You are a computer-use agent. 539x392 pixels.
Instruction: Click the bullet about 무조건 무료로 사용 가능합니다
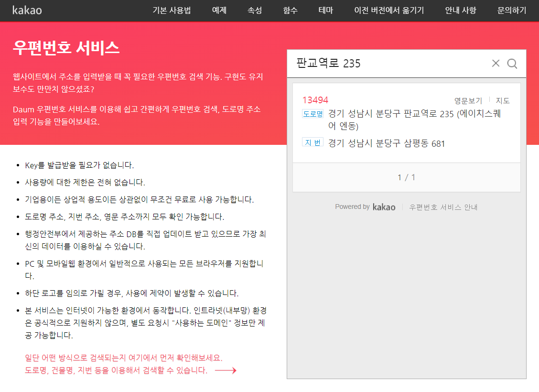[x=139, y=200]
